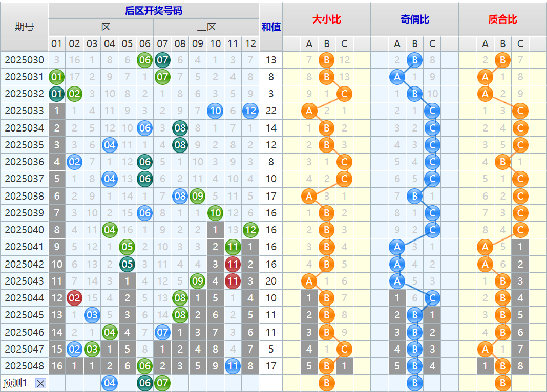This screenshot has width=547, height=392.
Task: Click ball 08 in row 2025034
Action: [x=180, y=128]
